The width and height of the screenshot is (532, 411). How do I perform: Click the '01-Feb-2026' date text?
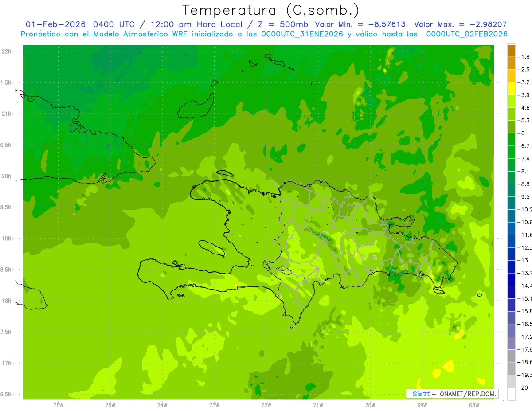pyautogui.click(x=55, y=24)
